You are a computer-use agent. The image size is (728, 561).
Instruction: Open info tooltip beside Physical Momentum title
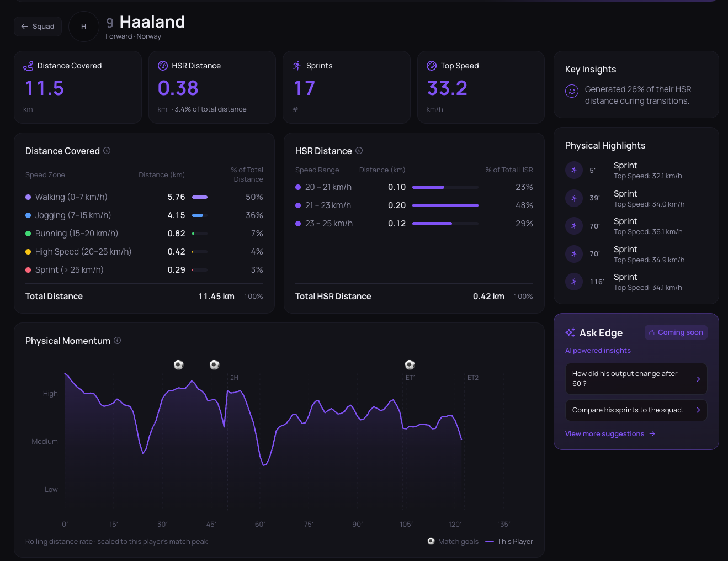tap(118, 341)
